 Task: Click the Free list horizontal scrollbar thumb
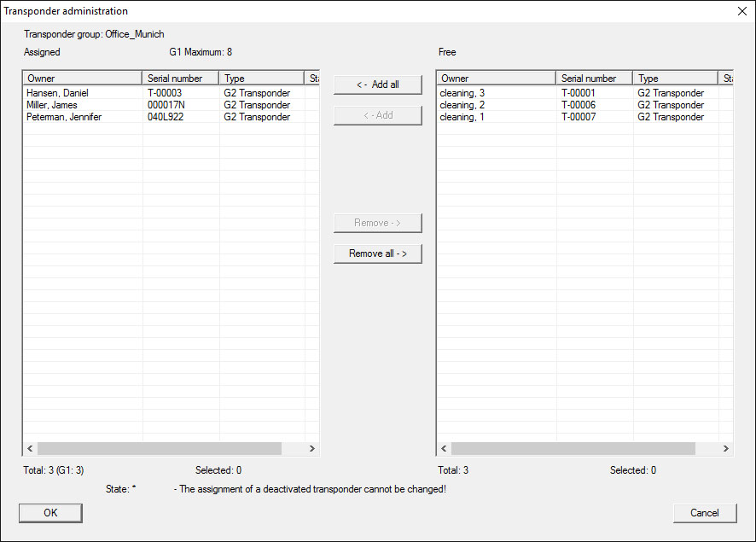(x=573, y=449)
